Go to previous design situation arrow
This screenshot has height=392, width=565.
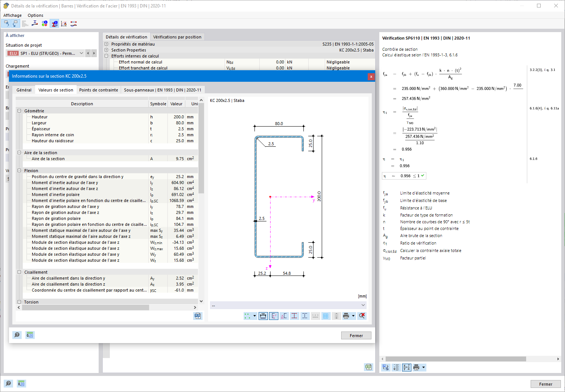[x=88, y=53]
